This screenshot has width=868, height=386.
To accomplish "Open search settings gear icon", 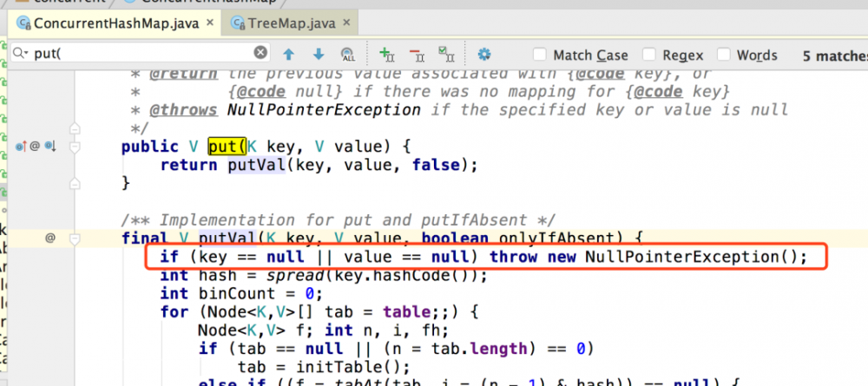I will point(484,54).
